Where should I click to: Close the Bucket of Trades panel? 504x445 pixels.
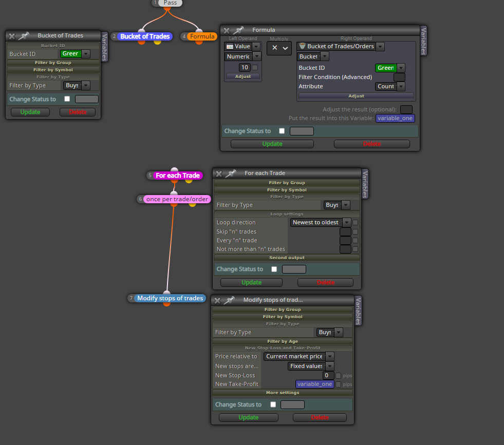(x=12, y=36)
